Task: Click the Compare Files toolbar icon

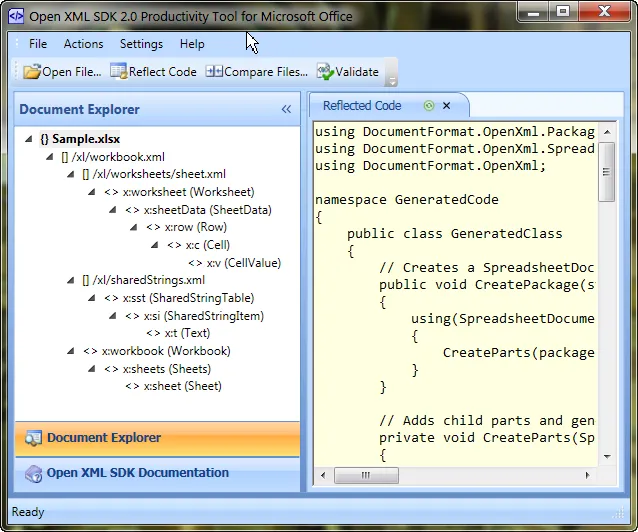Action: coord(214,72)
